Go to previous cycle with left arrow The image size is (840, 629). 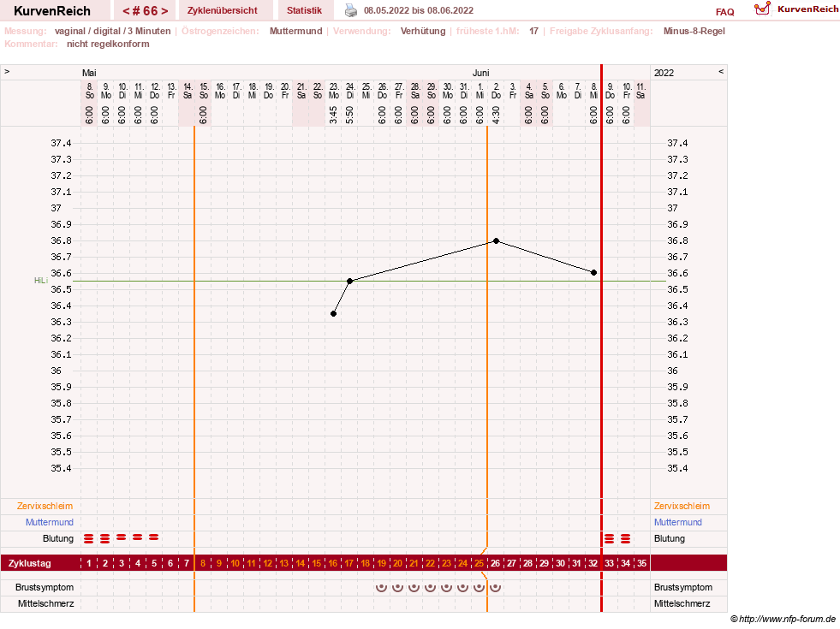click(127, 11)
